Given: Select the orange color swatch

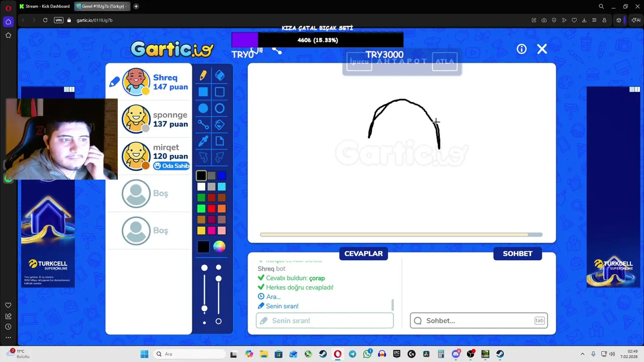Looking at the screenshot, I should [222, 209].
